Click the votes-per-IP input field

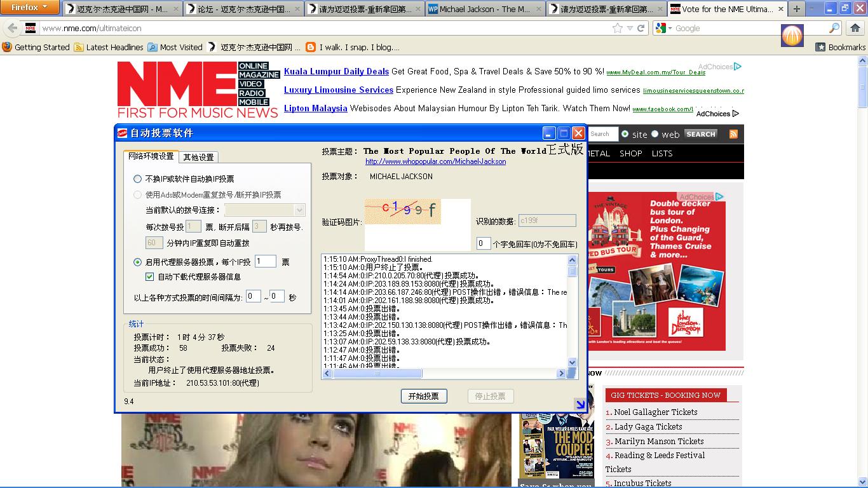[265, 261]
